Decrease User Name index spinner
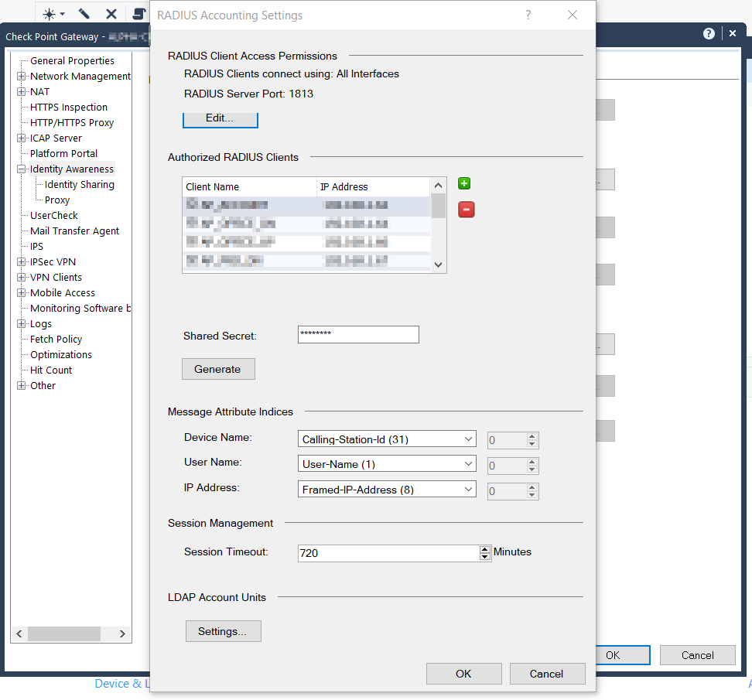752x700 pixels. pyautogui.click(x=532, y=469)
